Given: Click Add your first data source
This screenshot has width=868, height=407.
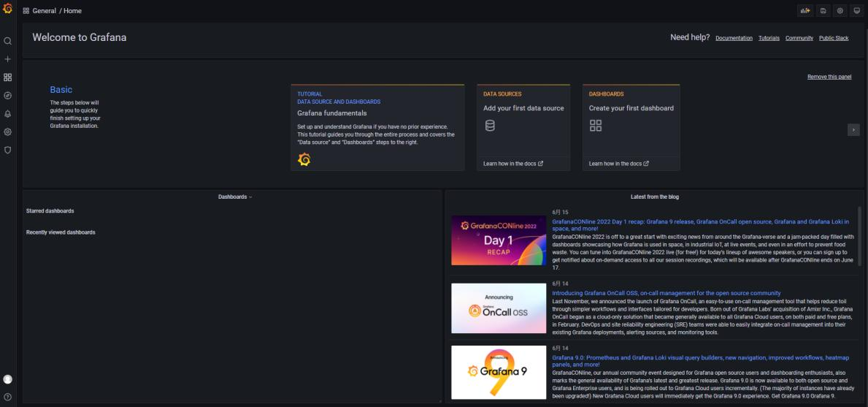Looking at the screenshot, I should point(523,108).
